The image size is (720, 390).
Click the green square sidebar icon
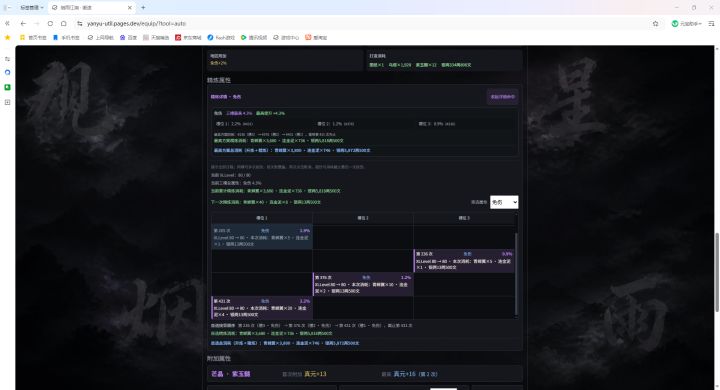[7, 87]
